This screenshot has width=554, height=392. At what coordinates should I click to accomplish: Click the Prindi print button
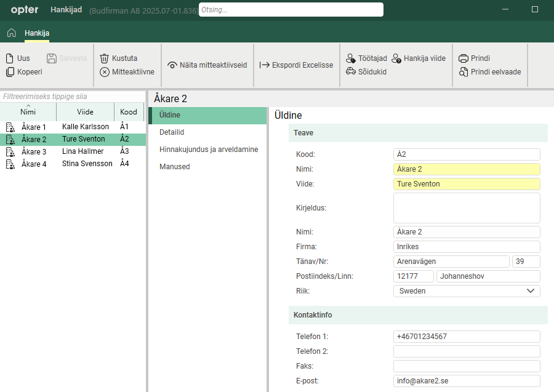(x=474, y=58)
